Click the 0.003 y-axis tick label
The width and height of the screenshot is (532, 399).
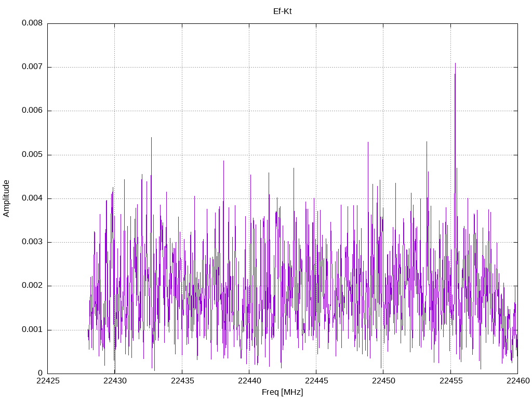pyautogui.click(x=32, y=242)
